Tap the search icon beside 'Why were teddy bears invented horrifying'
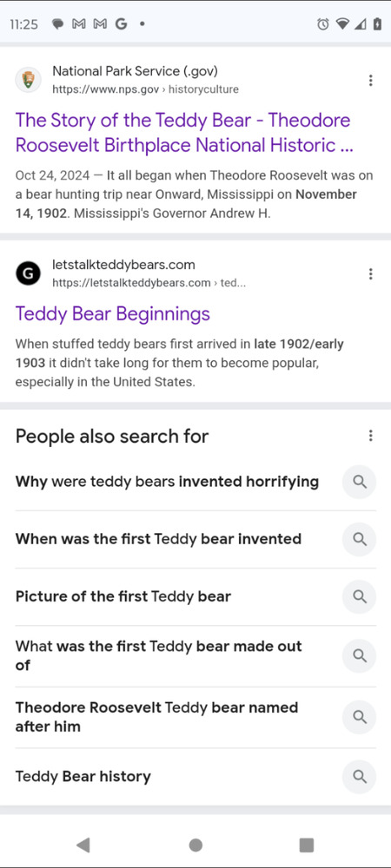The height and width of the screenshot is (868, 391). [360, 482]
